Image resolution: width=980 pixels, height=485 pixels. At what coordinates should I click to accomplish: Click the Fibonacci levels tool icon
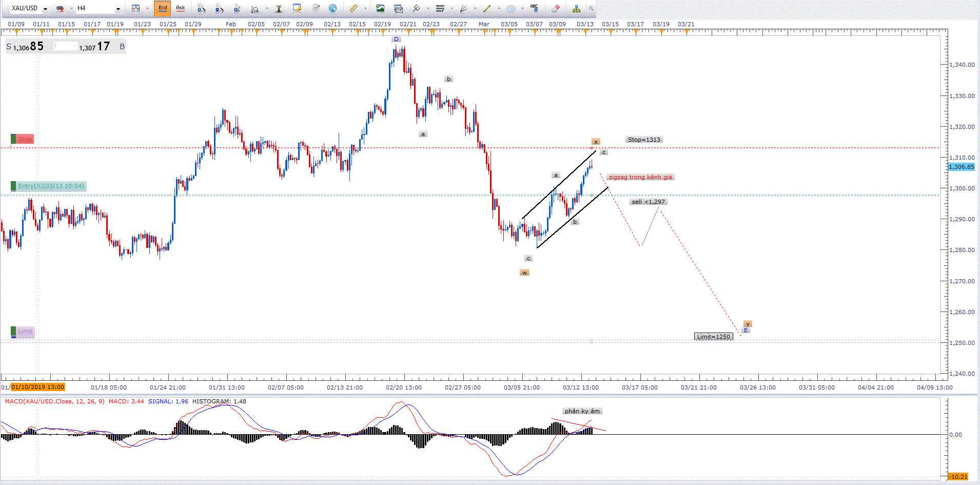coord(440,8)
